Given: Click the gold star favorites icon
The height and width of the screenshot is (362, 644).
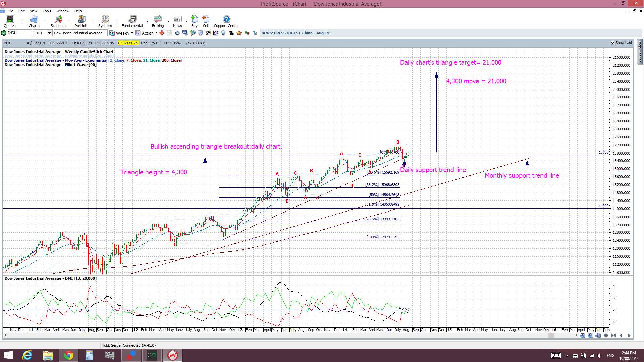Looking at the screenshot, I should click(x=239, y=33).
